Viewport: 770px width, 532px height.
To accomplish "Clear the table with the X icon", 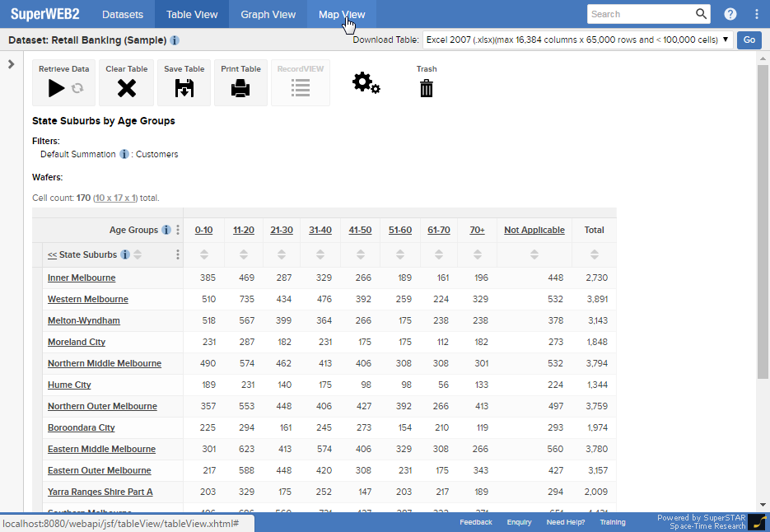I will tap(126, 88).
